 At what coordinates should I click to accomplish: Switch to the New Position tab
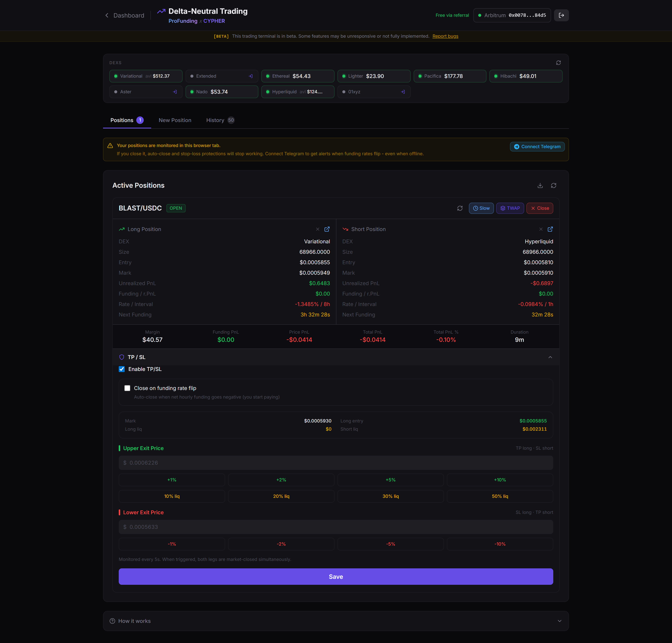coord(175,120)
